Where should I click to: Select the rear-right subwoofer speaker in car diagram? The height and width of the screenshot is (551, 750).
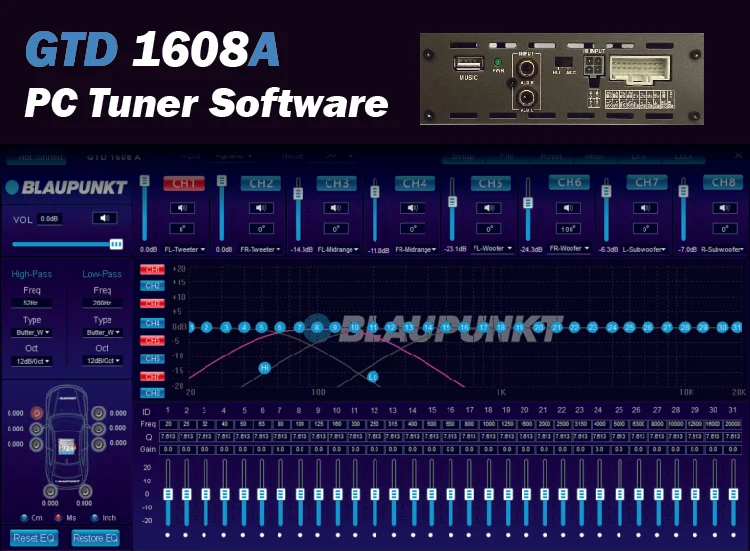[x=85, y=491]
